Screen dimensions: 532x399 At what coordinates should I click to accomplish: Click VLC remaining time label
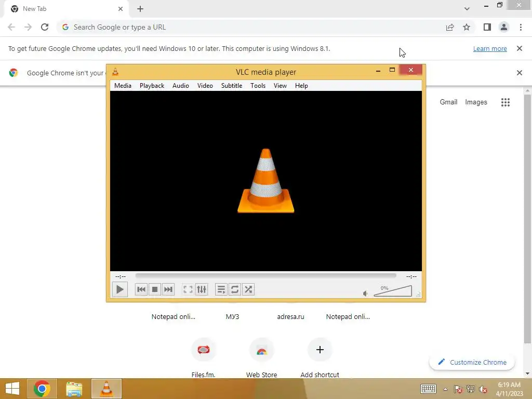411,276
